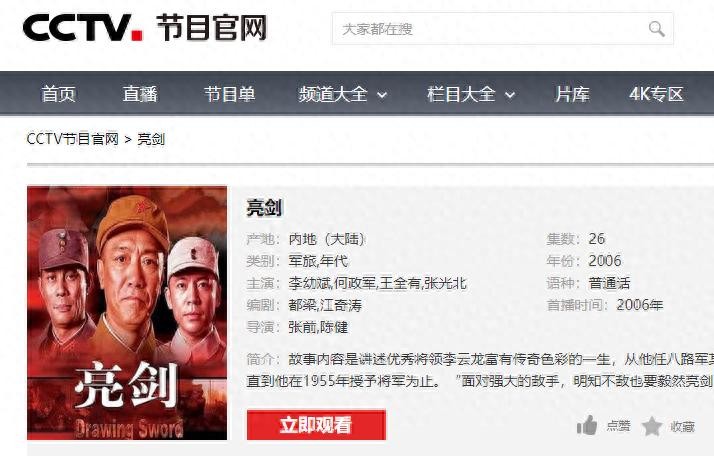Open the 直播 nav item

(x=140, y=94)
